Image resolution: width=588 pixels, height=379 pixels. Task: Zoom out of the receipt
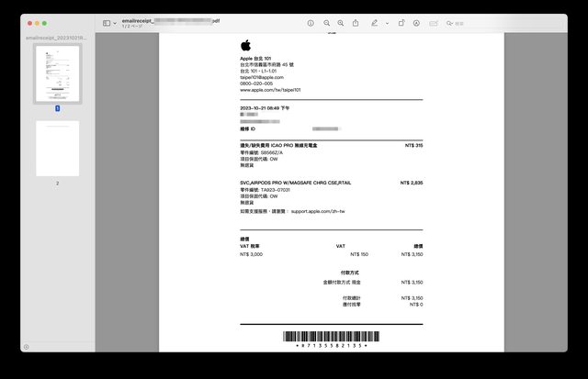[x=327, y=22]
